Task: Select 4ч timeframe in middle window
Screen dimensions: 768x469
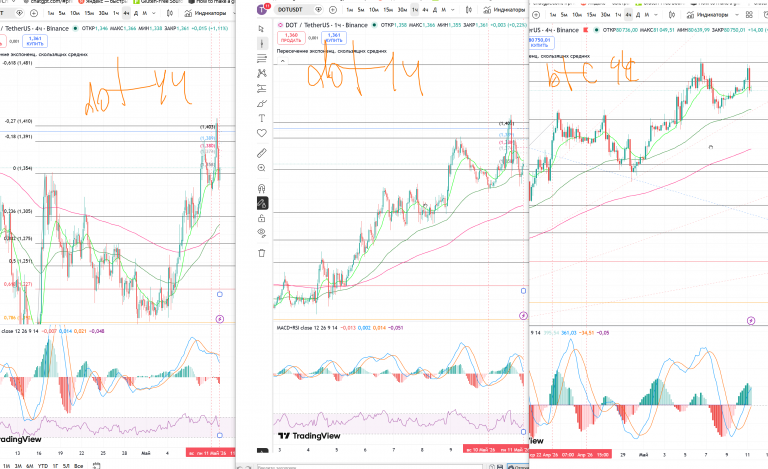Action: tap(425, 9)
